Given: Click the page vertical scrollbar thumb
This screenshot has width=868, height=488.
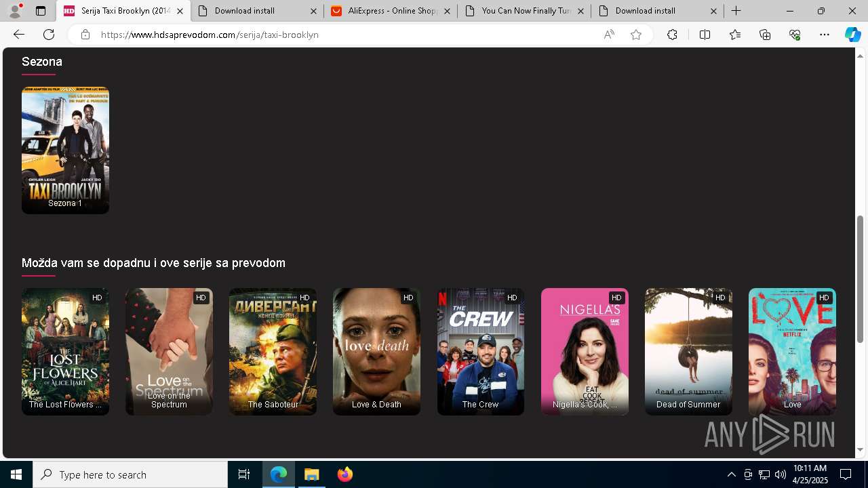Looking at the screenshot, I should click(861, 280).
